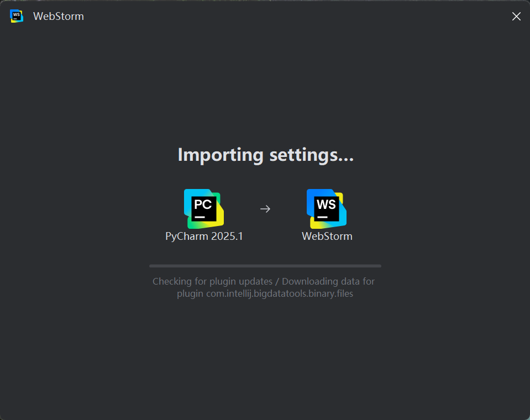
Task: Click the word Importing in the heading
Action: (221, 155)
